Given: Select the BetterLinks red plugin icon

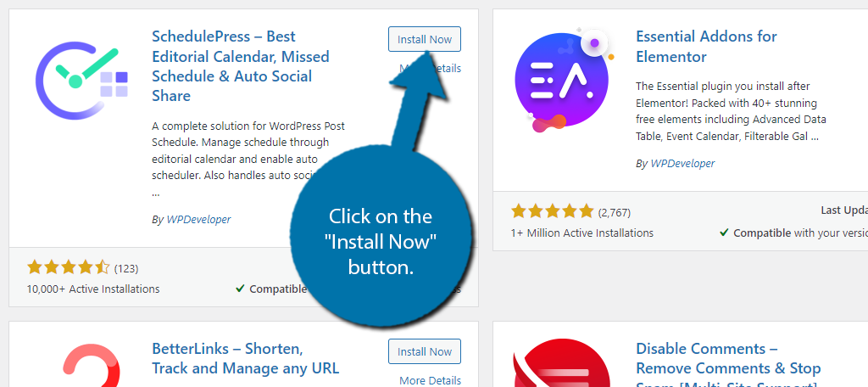Looking at the screenshot, I should pos(92,366).
